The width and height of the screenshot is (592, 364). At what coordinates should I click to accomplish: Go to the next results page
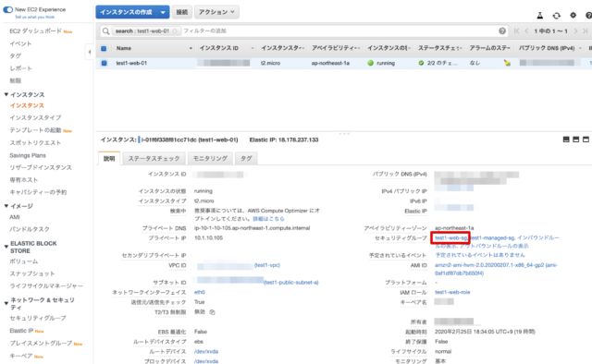[x=575, y=30]
